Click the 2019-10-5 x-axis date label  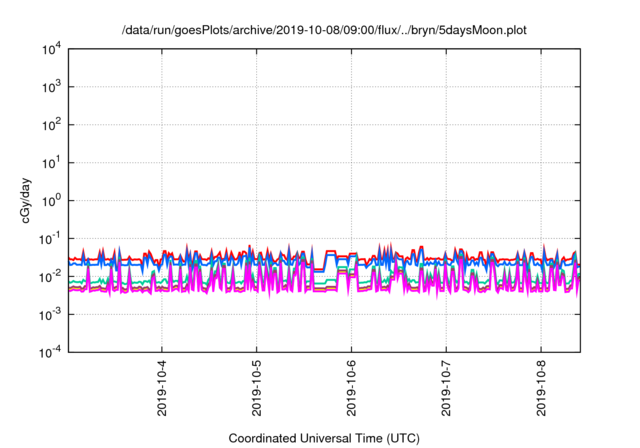257,388
